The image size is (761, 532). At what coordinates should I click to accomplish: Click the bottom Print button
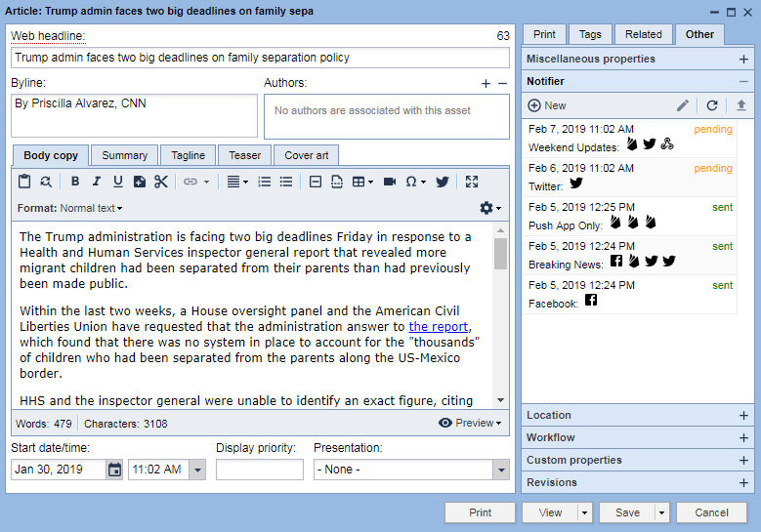click(480, 512)
